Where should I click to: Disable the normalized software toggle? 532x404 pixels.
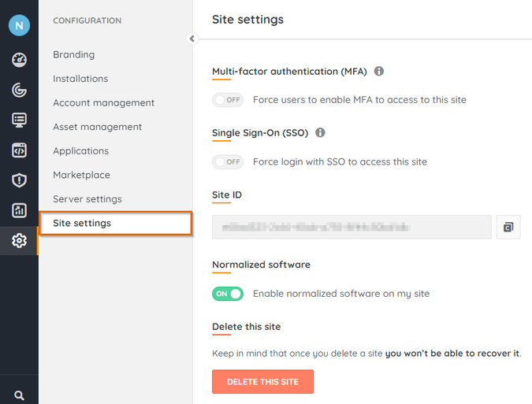tap(228, 294)
